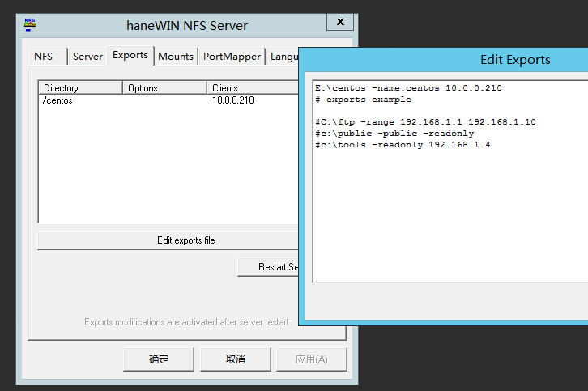The image size is (588, 391).
Task: Open the PortMapper tab
Action: pos(232,57)
